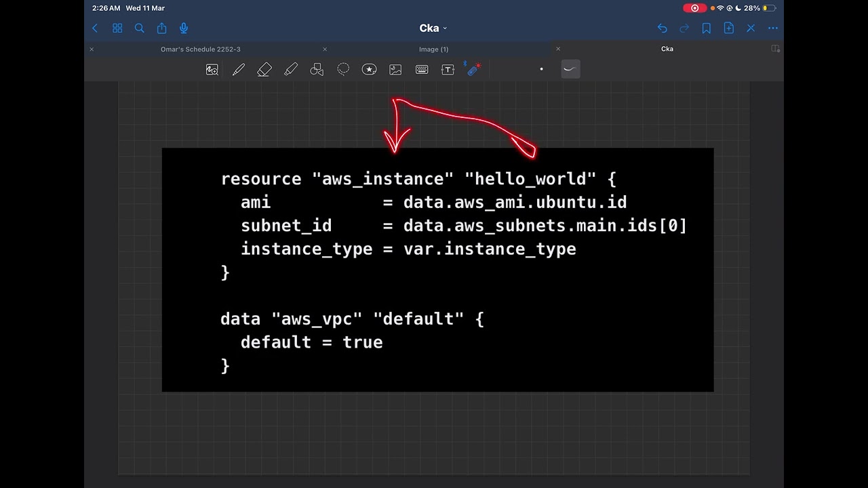Open the share and export menu
Screen dimensions: 868x488
[161, 28]
